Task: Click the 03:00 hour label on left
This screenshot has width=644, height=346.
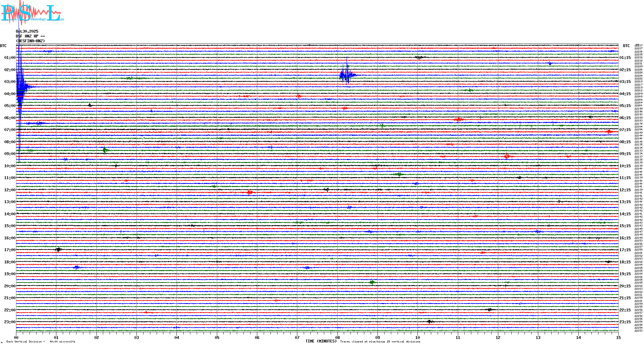Action: coord(10,82)
